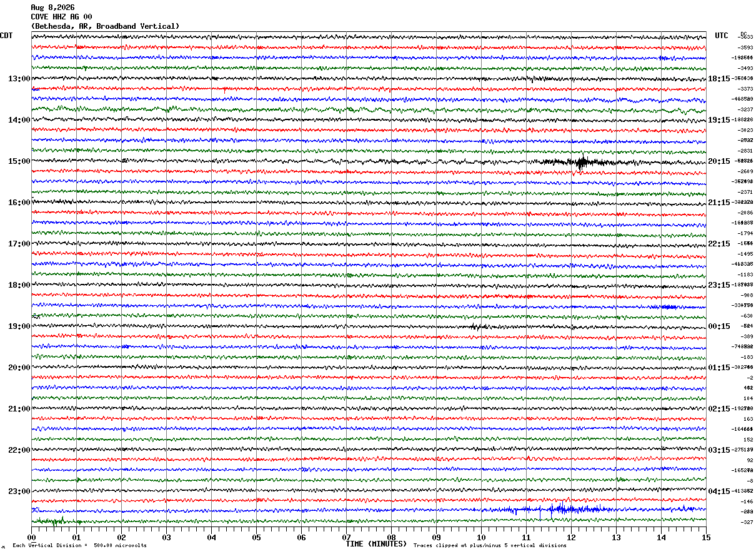
Task: Select the 13:00 CDT time label
Action: click(x=19, y=79)
